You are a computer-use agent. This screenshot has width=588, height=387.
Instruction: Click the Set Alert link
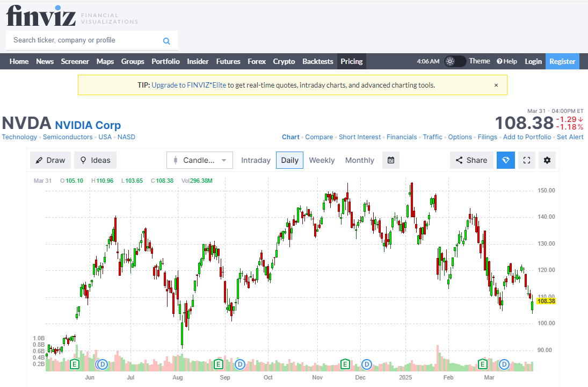pyautogui.click(x=570, y=137)
